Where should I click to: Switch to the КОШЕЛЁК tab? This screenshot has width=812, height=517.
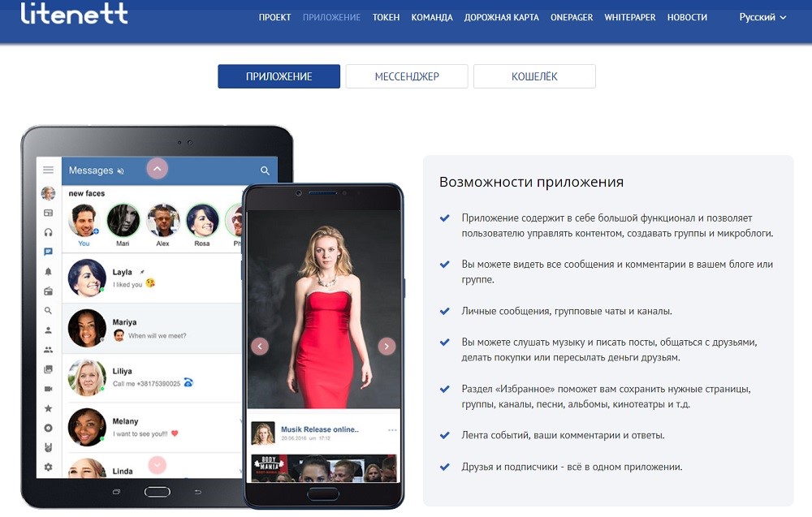click(x=534, y=76)
